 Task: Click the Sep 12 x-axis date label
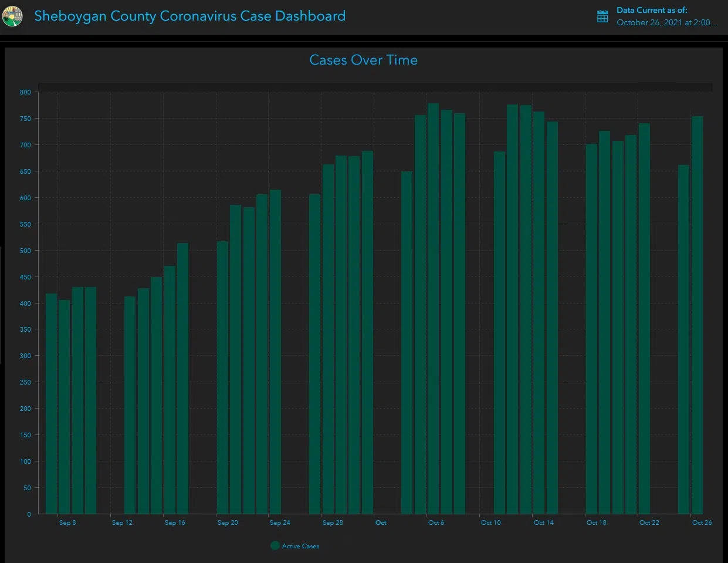(x=122, y=523)
